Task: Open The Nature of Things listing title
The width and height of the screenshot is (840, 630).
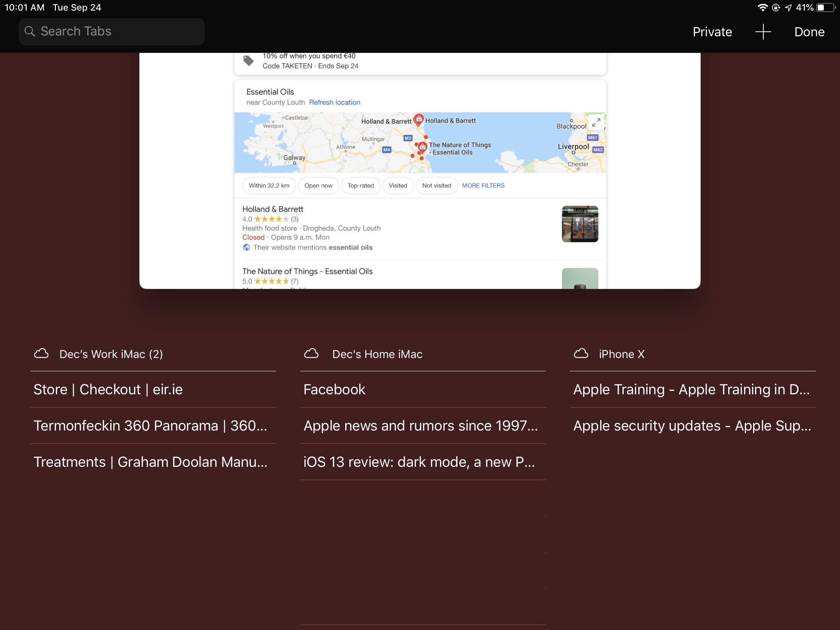Action: pyautogui.click(x=307, y=272)
